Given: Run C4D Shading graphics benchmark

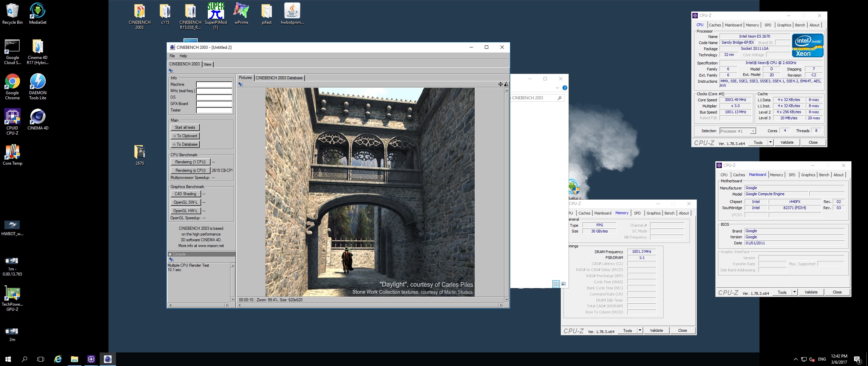Looking at the screenshot, I should 185,194.
